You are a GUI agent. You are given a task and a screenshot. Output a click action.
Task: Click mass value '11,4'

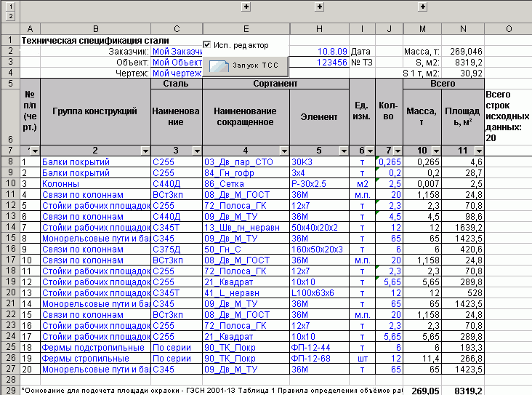pyautogui.click(x=422, y=359)
